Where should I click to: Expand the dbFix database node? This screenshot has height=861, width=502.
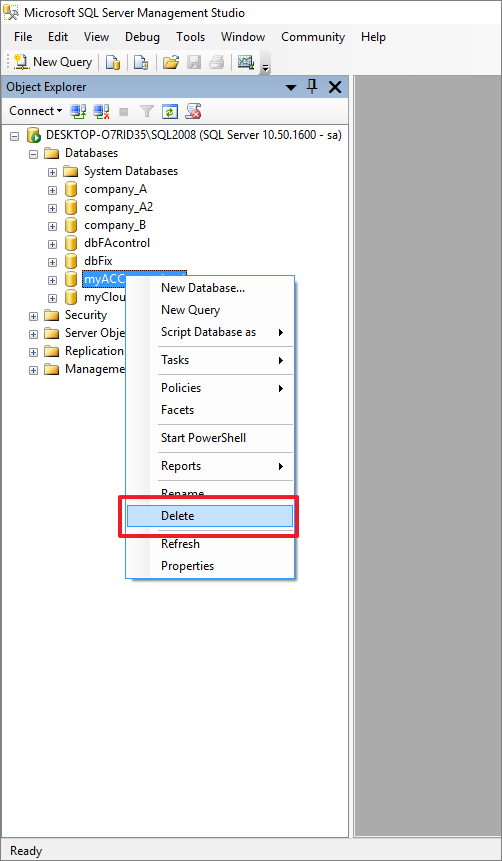tap(52, 262)
